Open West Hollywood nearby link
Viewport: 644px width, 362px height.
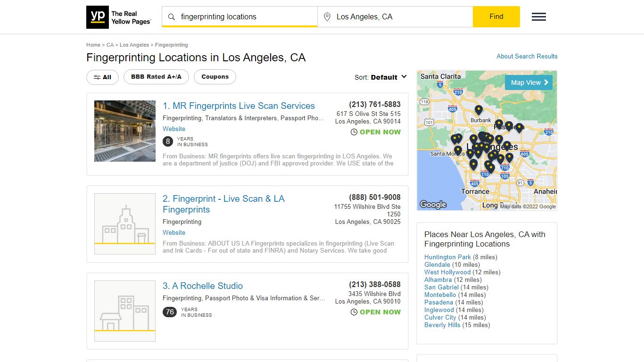(447, 272)
